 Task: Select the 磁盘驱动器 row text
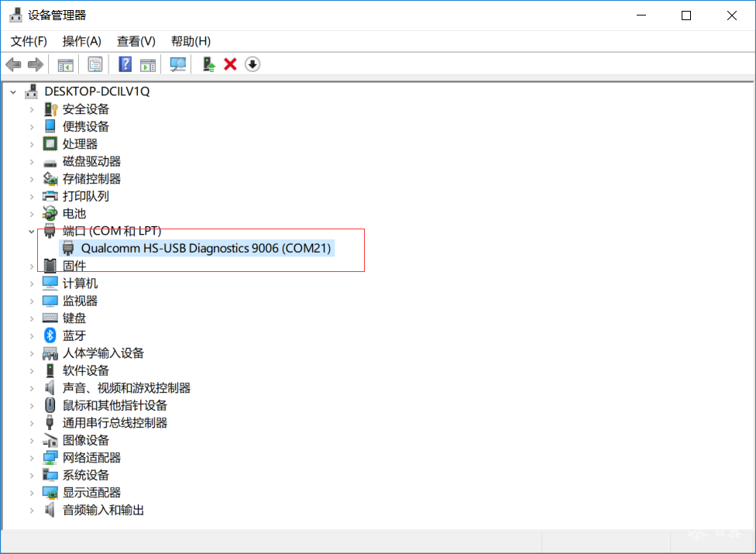(x=91, y=161)
